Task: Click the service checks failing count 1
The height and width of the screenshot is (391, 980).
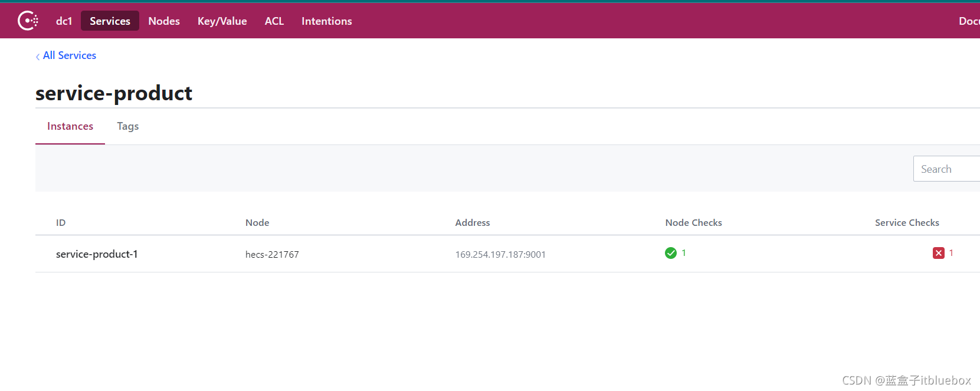Action: pyautogui.click(x=951, y=253)
